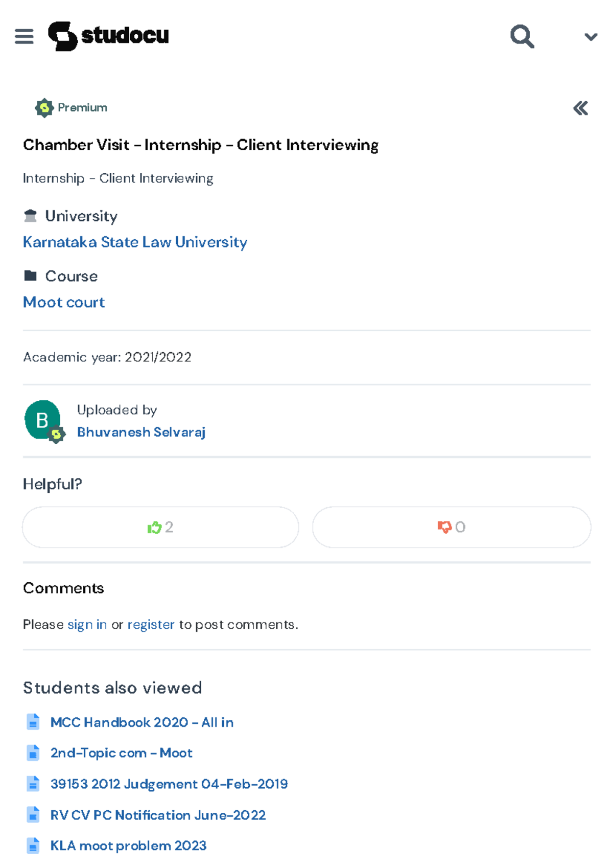Click the document icon beside MCC Handbook 2020
613x868 pixels.
point(33,722)
